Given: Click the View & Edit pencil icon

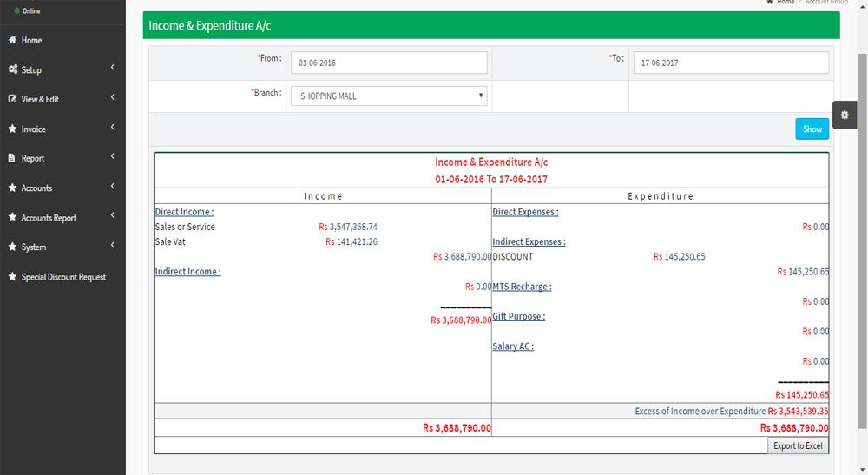Looking at the screenshot, I should [x=12, y=99].
